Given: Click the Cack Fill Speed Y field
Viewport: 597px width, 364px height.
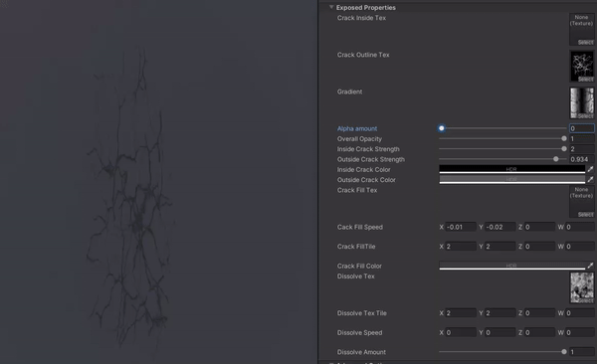Looking at the screenshot, I should click(500, 227).
